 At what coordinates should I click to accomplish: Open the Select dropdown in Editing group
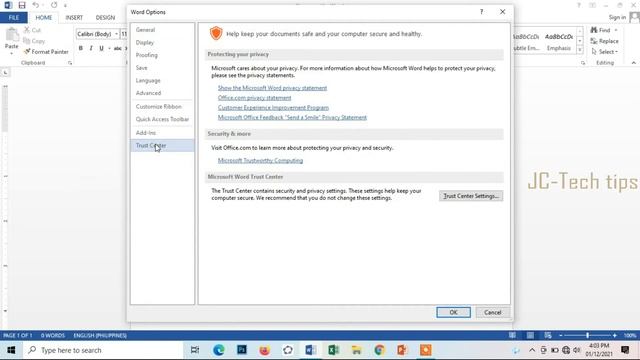tap(604, 52)
